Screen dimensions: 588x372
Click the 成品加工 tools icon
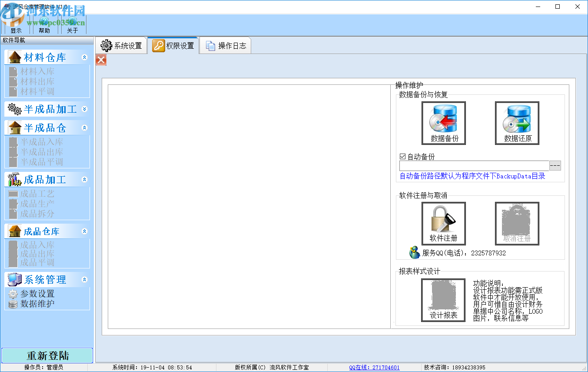pyautogui.click(x=15, y=179)
